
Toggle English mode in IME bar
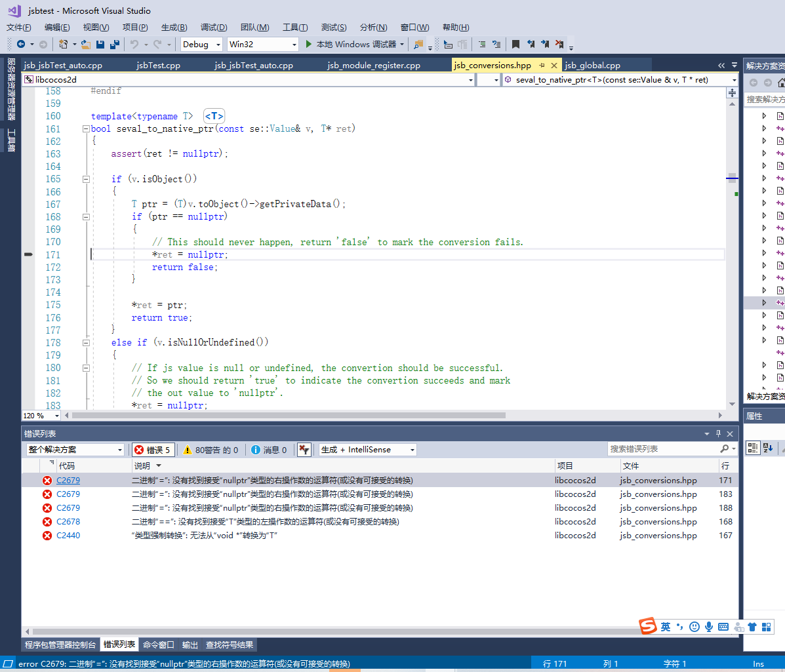[x=666, y=627]
